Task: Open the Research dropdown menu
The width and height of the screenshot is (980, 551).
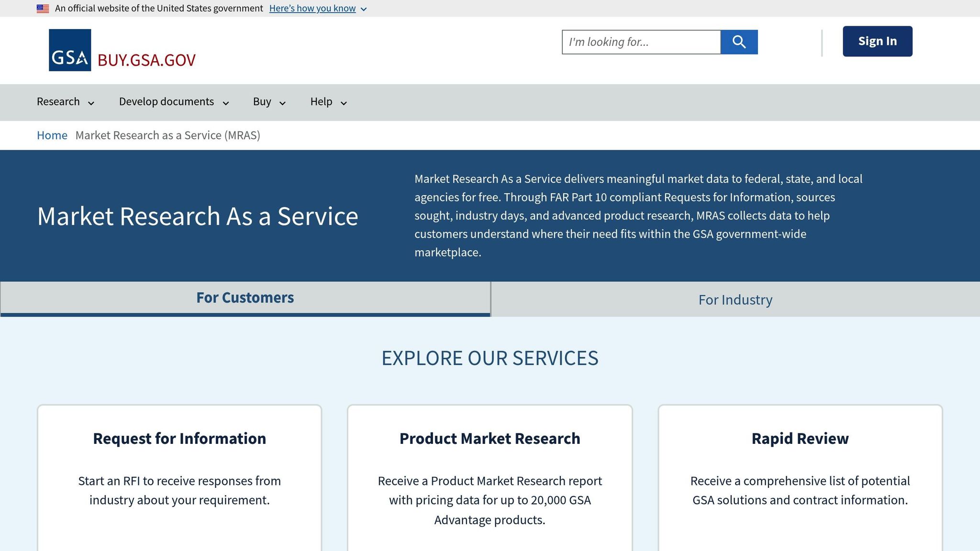Action: click(x=66, y=102)
